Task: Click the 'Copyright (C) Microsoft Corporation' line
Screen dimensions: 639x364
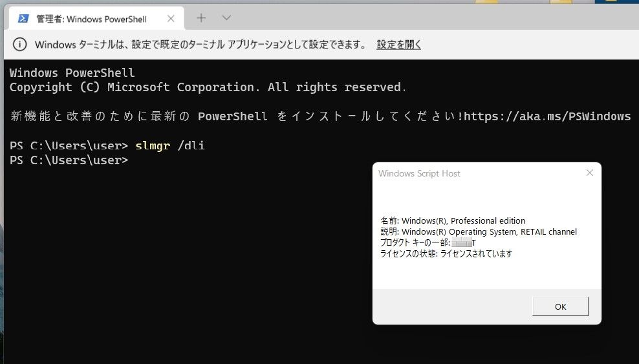Action: [x=208, y=87]
